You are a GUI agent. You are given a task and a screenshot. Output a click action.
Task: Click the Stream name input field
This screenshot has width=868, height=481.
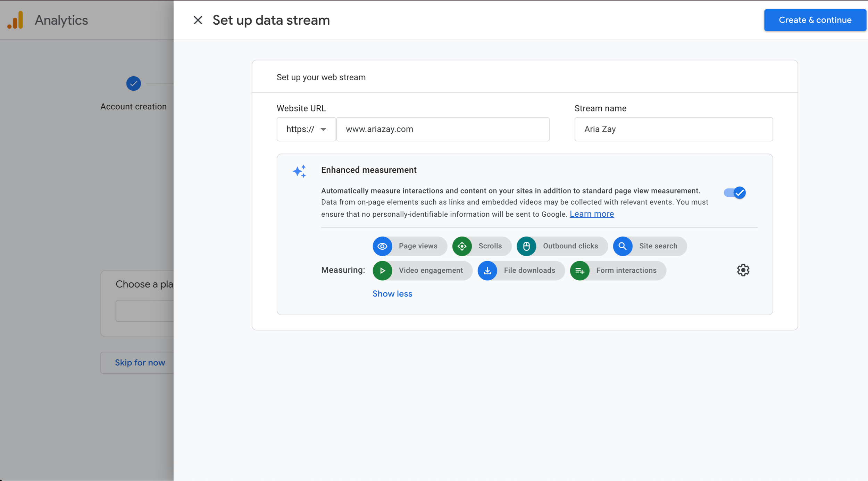pos(673,129)
